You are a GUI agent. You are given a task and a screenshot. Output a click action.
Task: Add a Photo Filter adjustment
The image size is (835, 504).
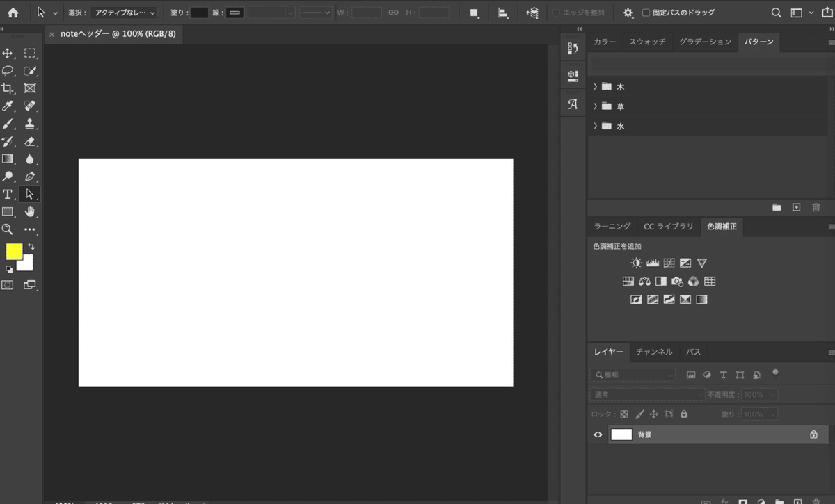click(x=677, y=282)
